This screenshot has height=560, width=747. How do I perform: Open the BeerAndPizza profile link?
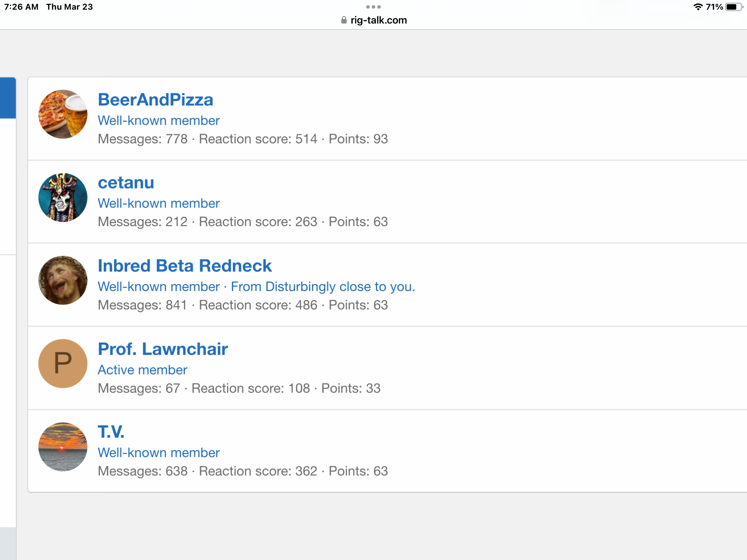155,100
